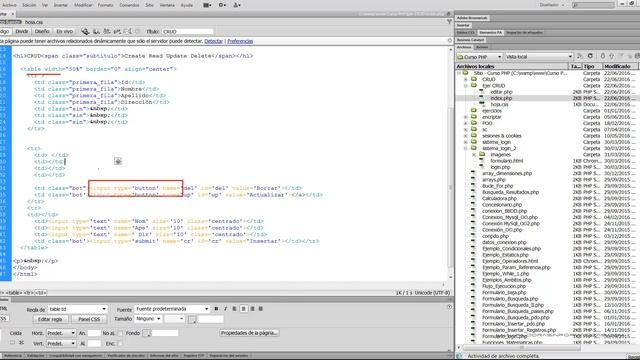
Task: Close the open document tab
Action: 12,14
